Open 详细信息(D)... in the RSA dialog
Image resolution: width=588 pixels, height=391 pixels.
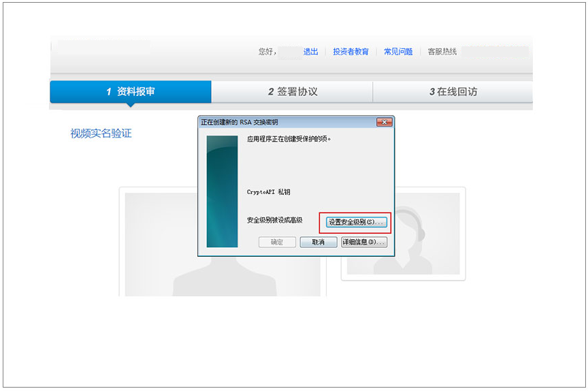363,242
